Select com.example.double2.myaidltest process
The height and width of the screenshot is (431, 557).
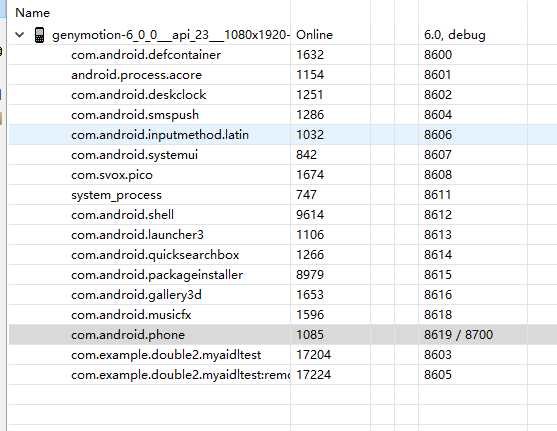tap(282, 355)
